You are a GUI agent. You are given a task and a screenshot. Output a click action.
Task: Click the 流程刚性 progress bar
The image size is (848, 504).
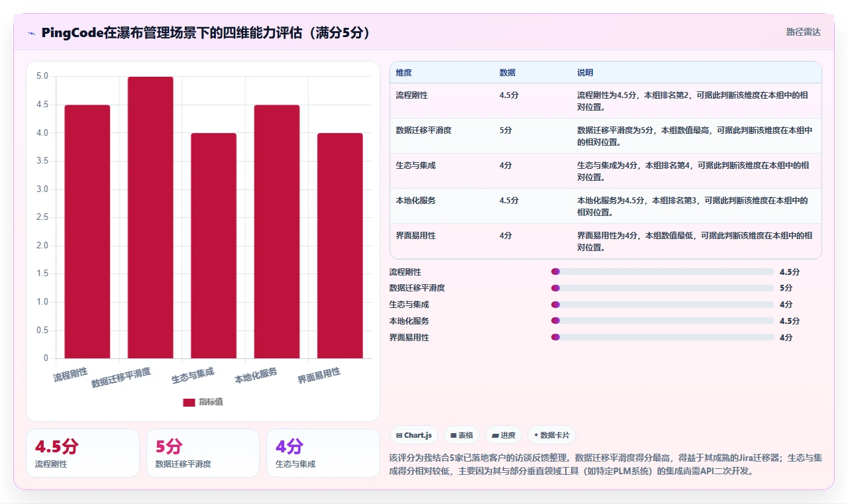pos(662,272)
